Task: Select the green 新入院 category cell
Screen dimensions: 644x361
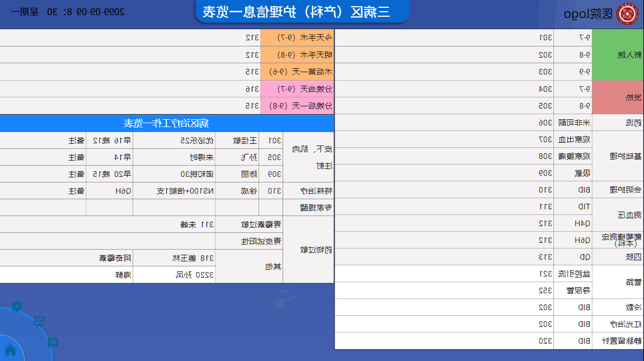Action: (618, 55)
